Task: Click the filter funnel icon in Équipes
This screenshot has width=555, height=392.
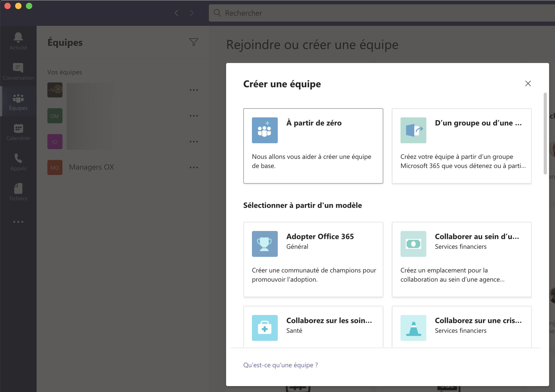Action: tap(194, 42)
